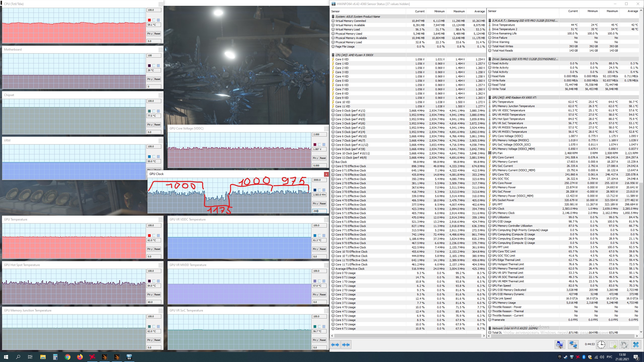Click the Average column header
This screenshot has height=362, width=644.
479,11
